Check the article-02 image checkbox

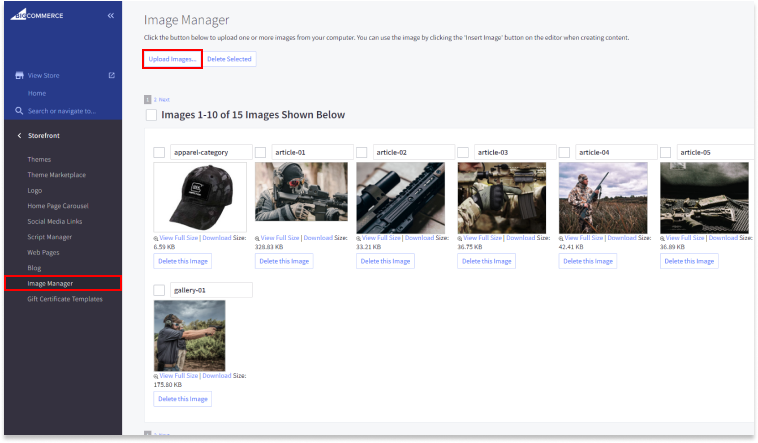click(362, 152)
